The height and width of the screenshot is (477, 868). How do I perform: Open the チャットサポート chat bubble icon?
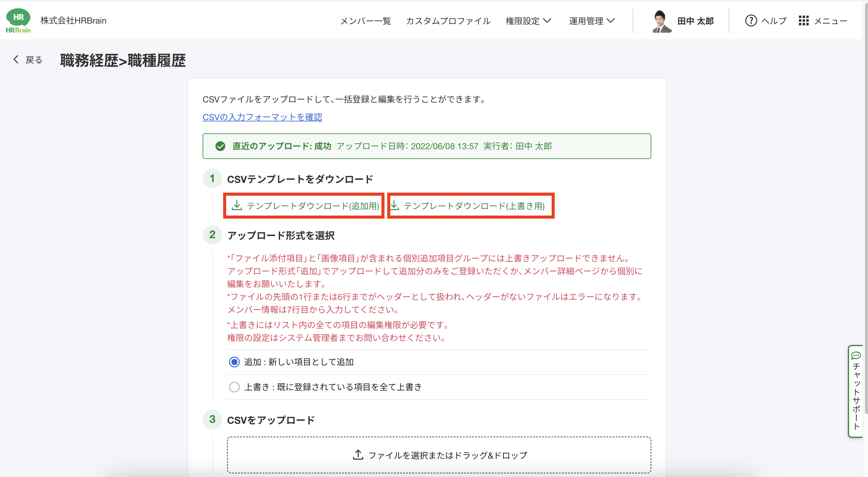(856, 356)
